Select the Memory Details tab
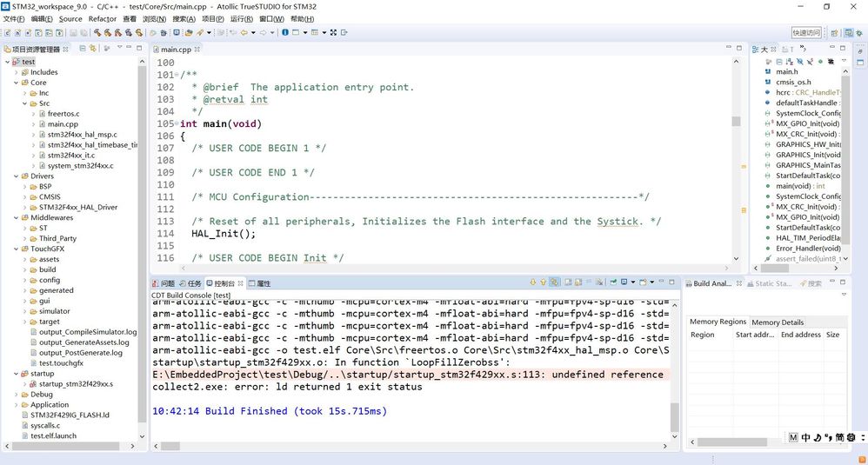The image size is (868, 465). tap(778, 322)
